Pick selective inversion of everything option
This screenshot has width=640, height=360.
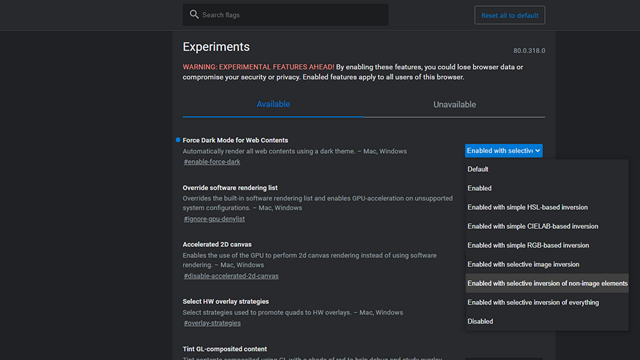[x=547, y=302]
